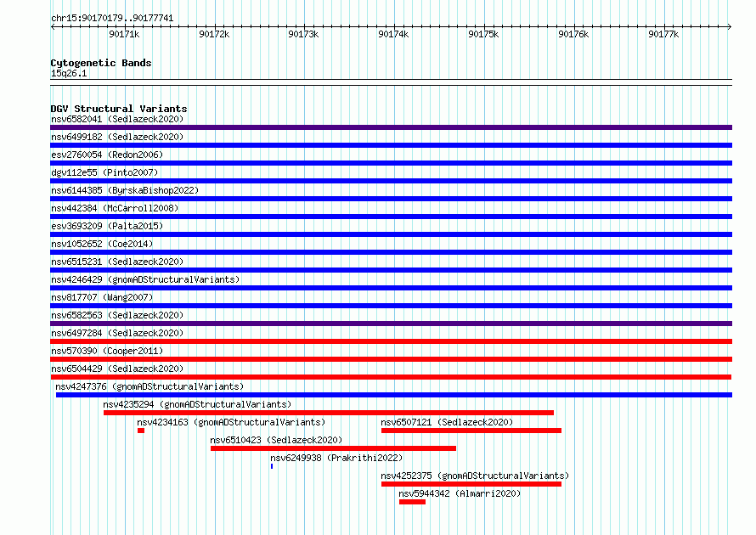
Task: Open the esv2760054 (Redon2006) variant label
Action: point(107,155)
